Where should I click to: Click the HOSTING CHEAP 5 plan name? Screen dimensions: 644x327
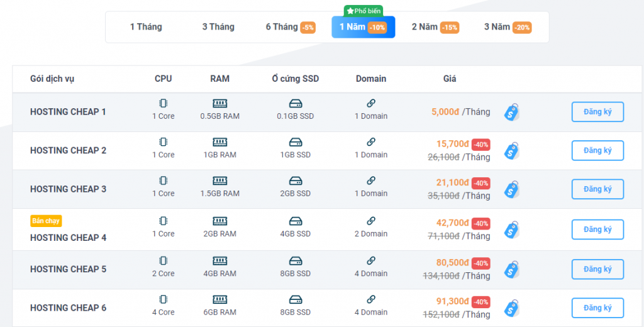68,269
